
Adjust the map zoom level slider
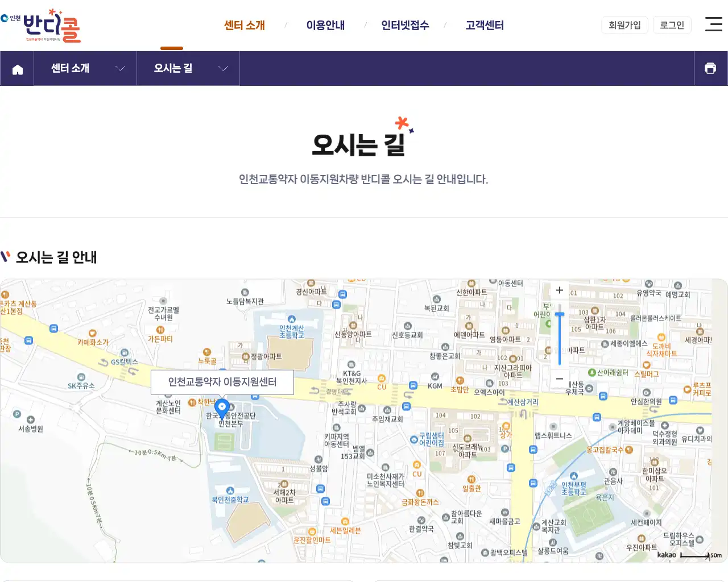click(x=560, y=314)
